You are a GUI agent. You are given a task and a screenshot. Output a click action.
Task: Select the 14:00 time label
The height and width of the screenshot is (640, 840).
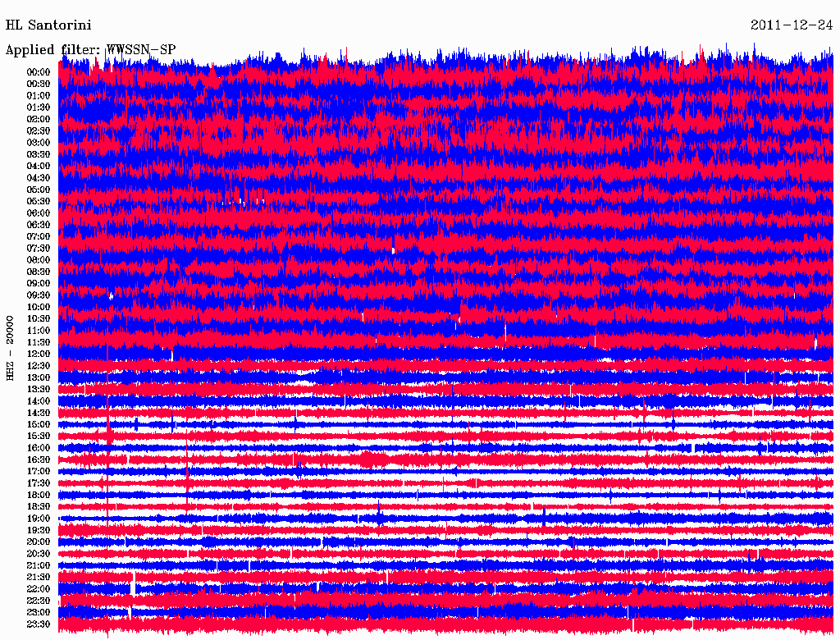39,401
